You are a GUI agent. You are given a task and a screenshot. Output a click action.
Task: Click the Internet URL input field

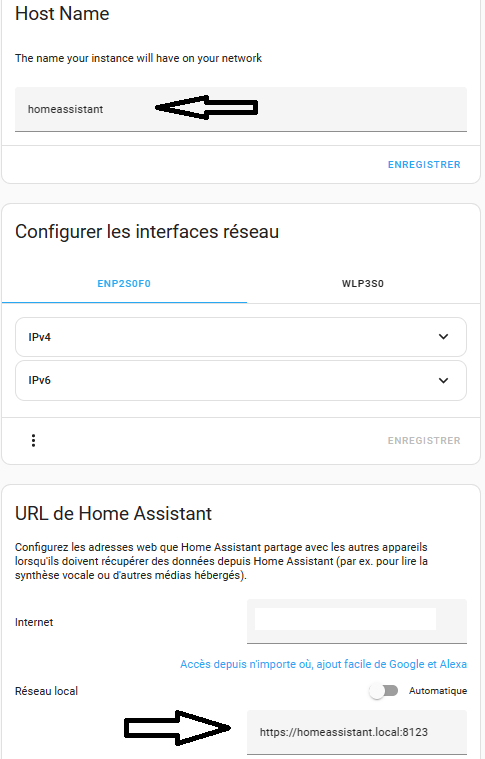(357, 621)
